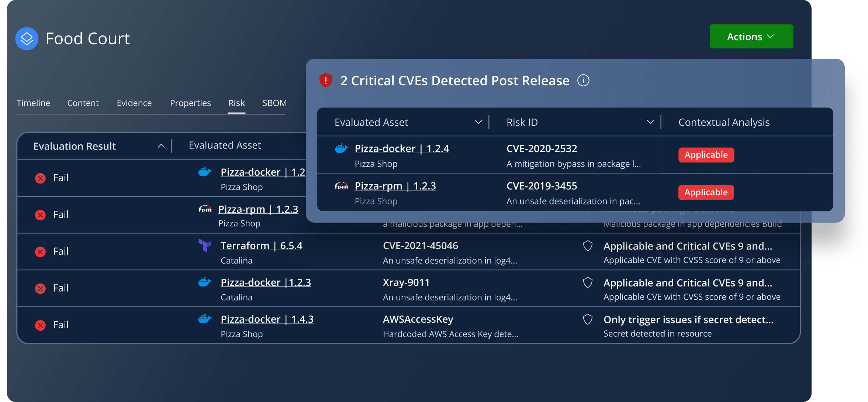
Task: Click the Food Court layers logo icon
Action: (x=27, y=39)
